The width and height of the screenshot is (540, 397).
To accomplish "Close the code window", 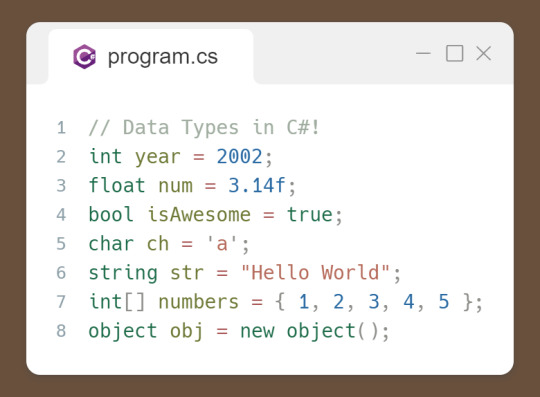I will (x=484, y=53).
